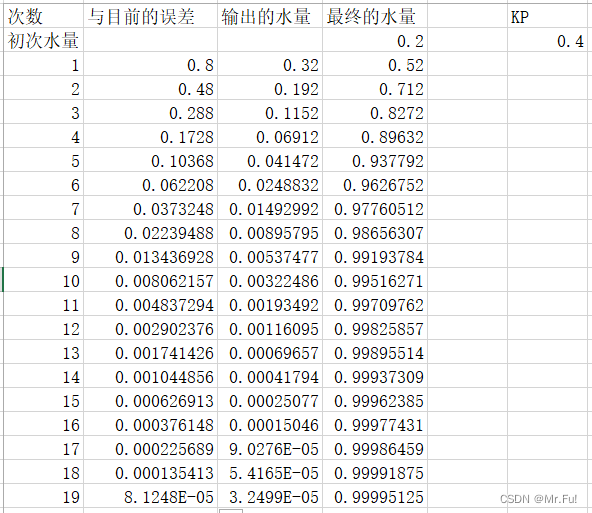Select the error cell 0.8
Viewport: 592px width, 513px height.
point(150,64)
